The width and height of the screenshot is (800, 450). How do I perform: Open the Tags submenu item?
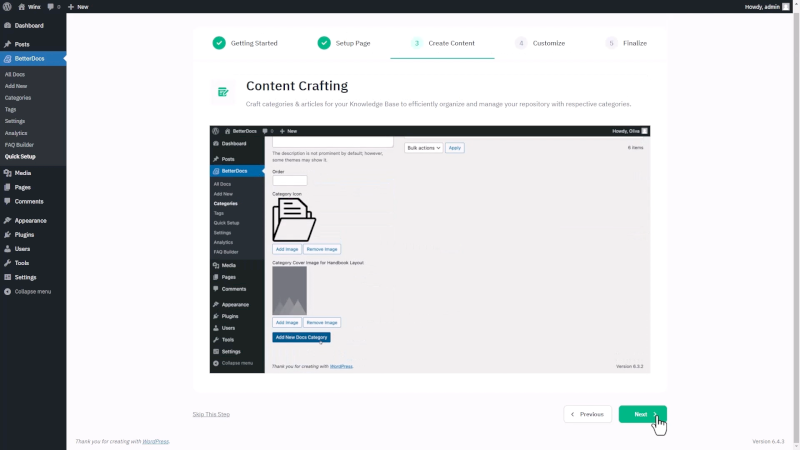click(10, 110)
